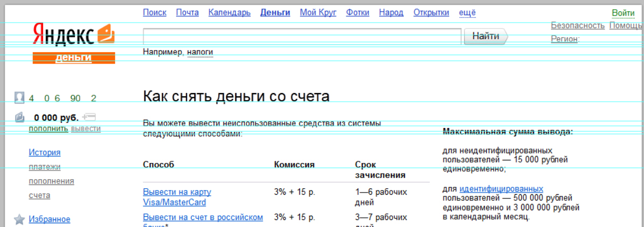Click the вывести link under balance
This screenshot has height=227, width=644.
pyautogui.click(x=86, y=129)
